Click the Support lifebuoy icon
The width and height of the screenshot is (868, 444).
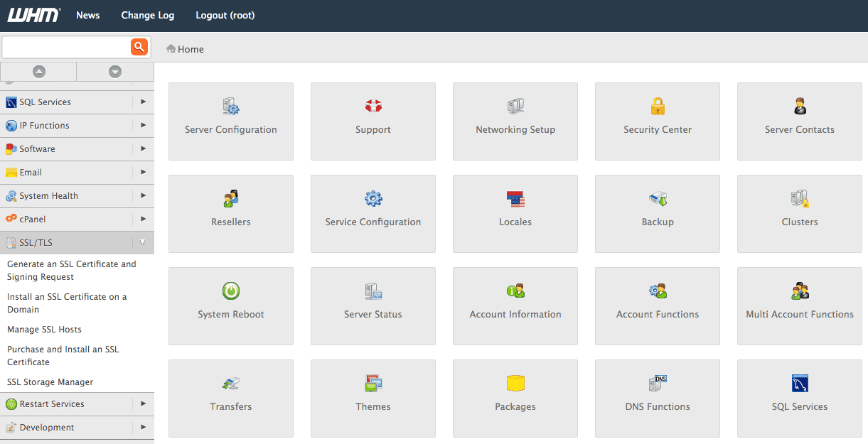[373, 107]
